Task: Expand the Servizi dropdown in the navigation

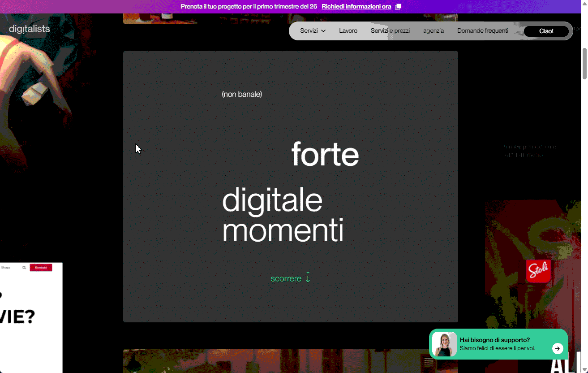Action: coord(313,30)
